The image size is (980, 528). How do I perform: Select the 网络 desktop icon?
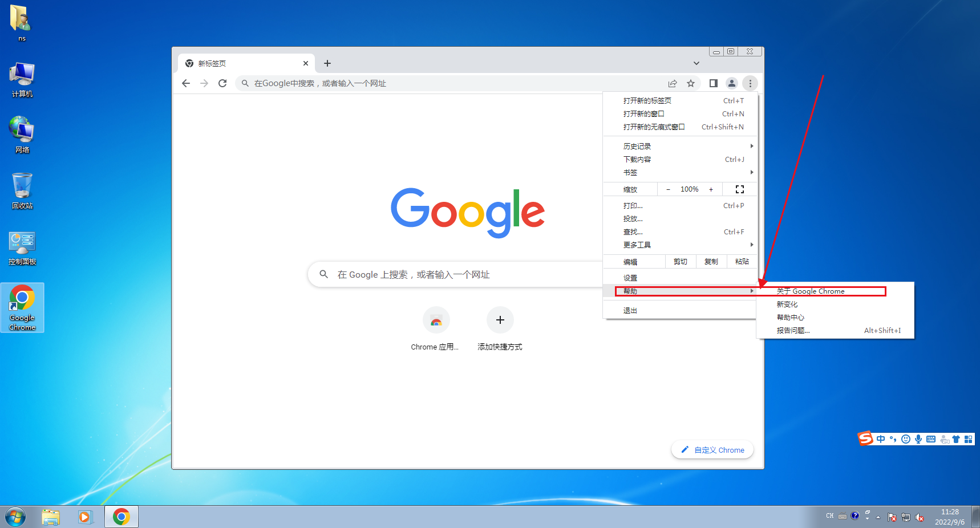[22, 135]
